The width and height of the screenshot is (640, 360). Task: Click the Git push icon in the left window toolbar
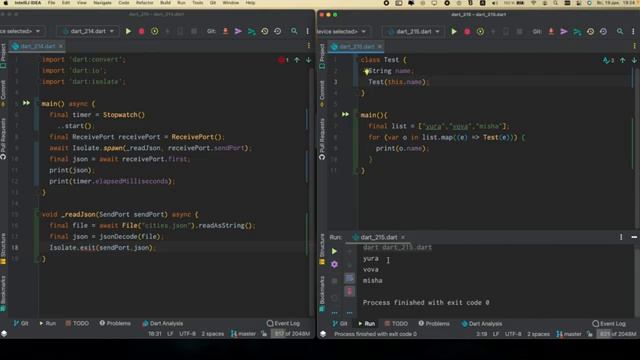251,31
